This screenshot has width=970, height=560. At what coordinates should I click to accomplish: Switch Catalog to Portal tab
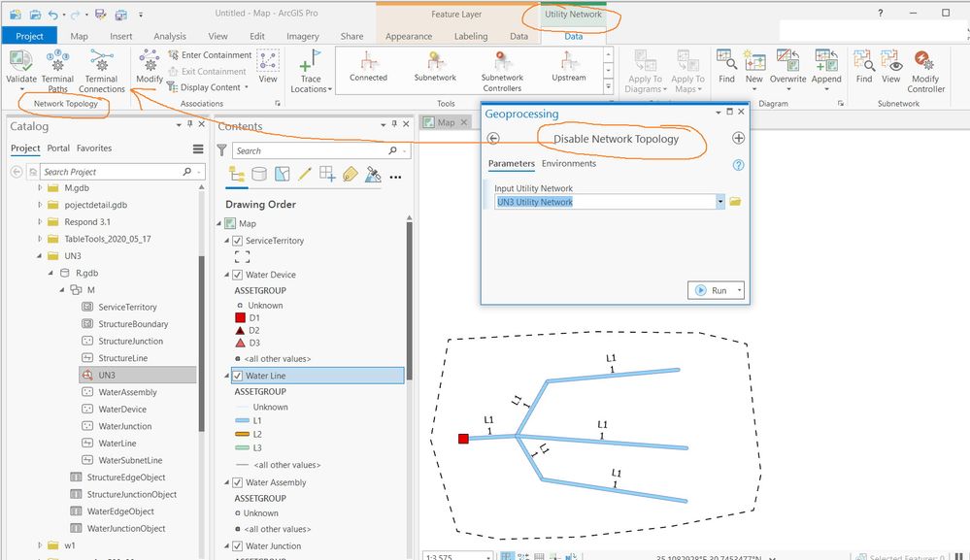(x=58, y=148)
